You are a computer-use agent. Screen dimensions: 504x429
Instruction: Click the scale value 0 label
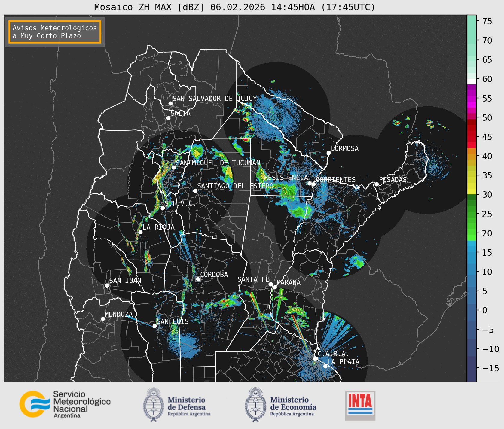[484, 310]
